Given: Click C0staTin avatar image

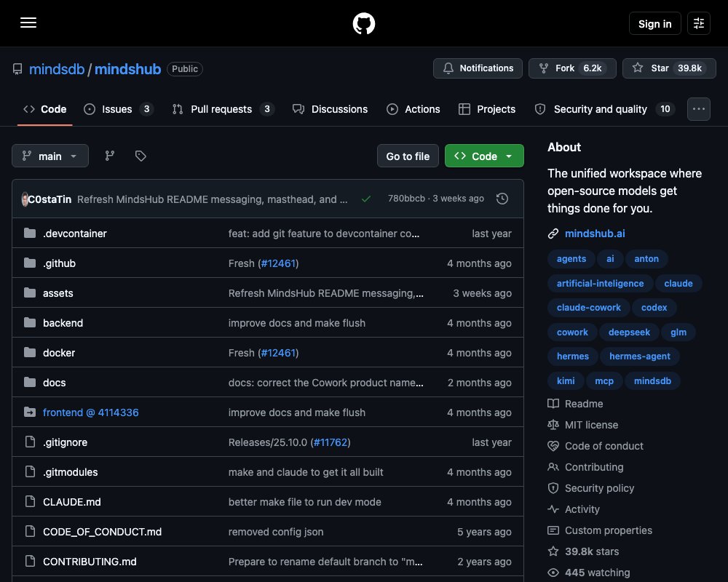Looking at the screenshot, I should point(25,199).
